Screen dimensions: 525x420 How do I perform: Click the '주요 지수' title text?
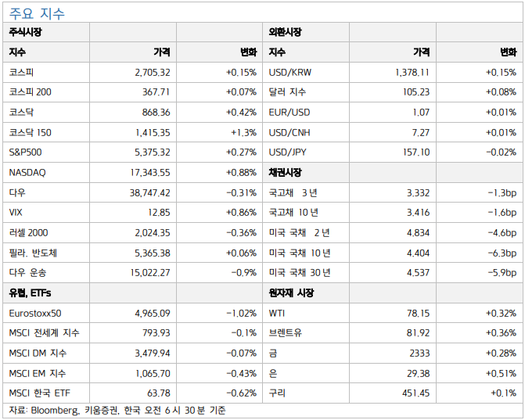37,13
